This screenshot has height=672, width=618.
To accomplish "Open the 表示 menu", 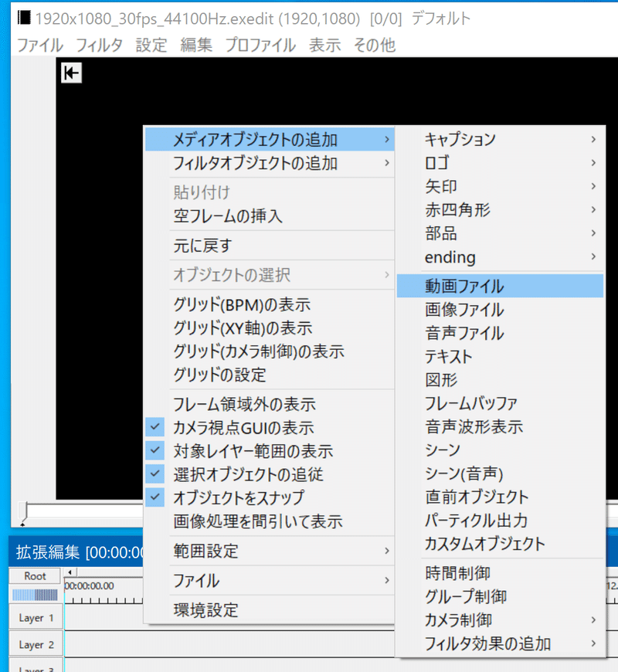I will 325,45.
